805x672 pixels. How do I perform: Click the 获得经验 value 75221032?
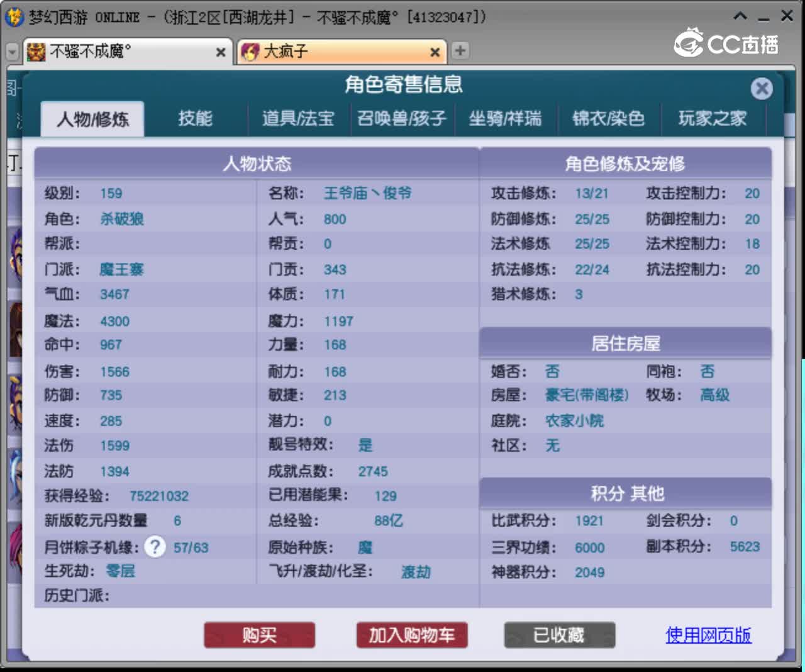click(159, 496)
